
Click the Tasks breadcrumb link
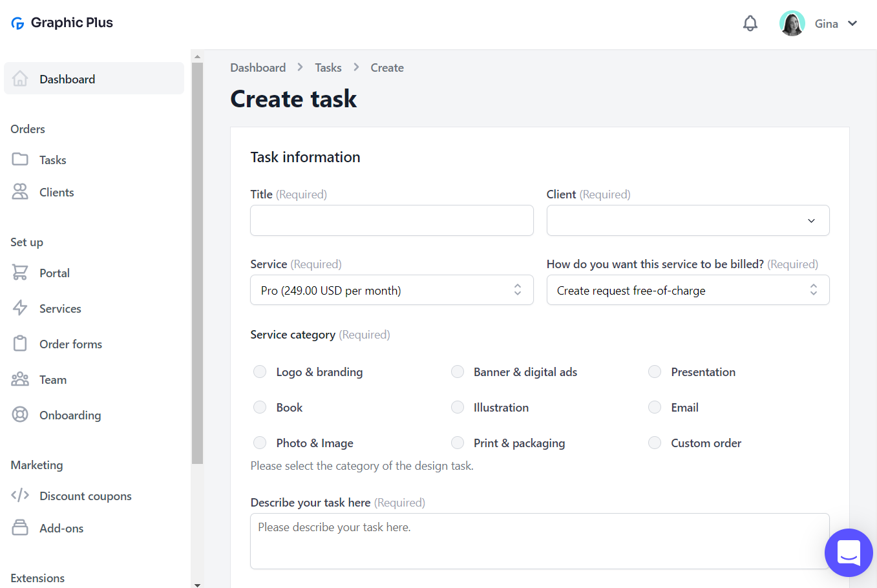[328, 68]
